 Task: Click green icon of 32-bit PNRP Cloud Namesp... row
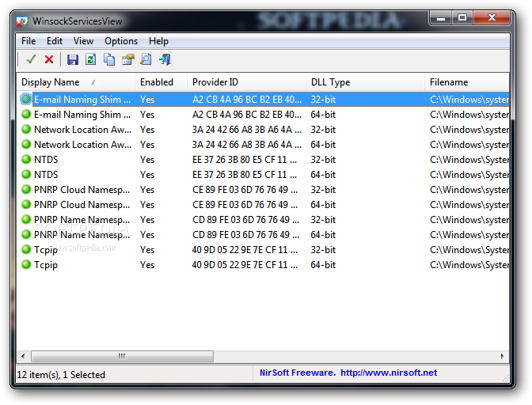point(26,190)
